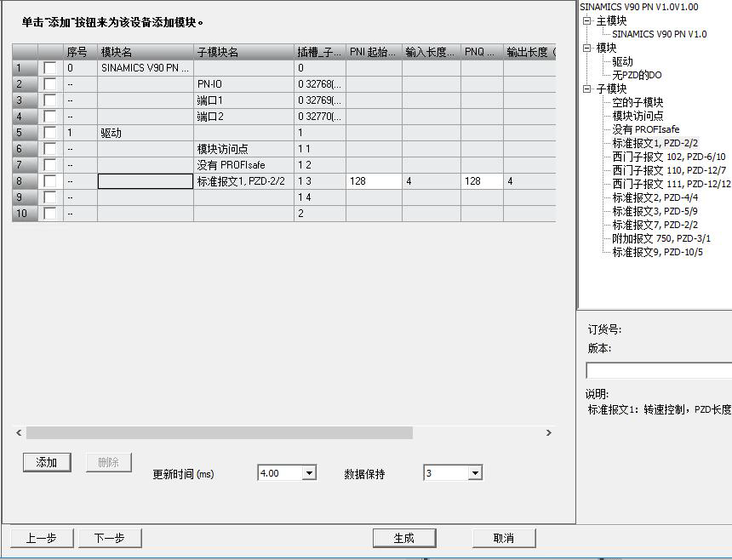Click the 输出长度 column header
The height and width of the screenshot is (560, 732).
pyautogui.click(x=530, y=52)
